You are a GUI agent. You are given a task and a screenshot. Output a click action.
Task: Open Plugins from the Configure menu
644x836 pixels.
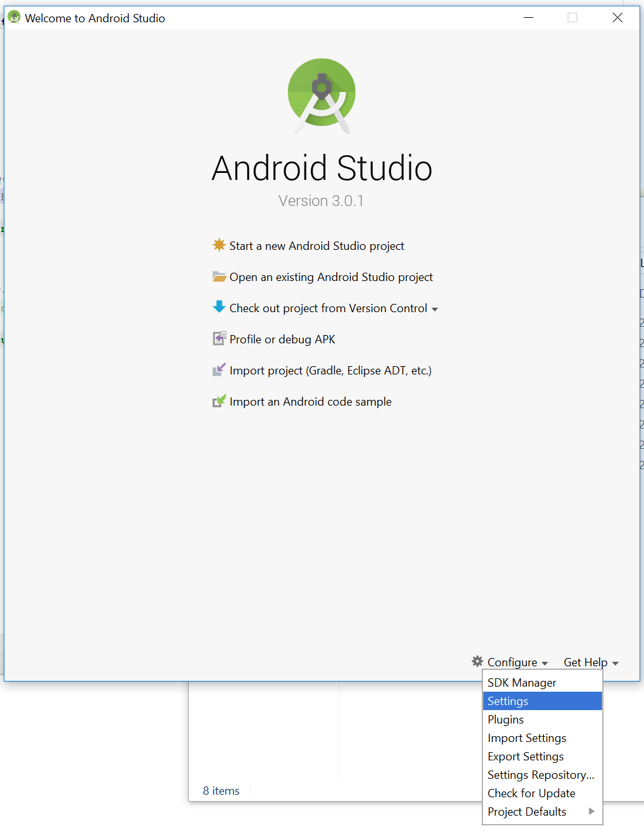pyautogui.click(x=542, y=719)
